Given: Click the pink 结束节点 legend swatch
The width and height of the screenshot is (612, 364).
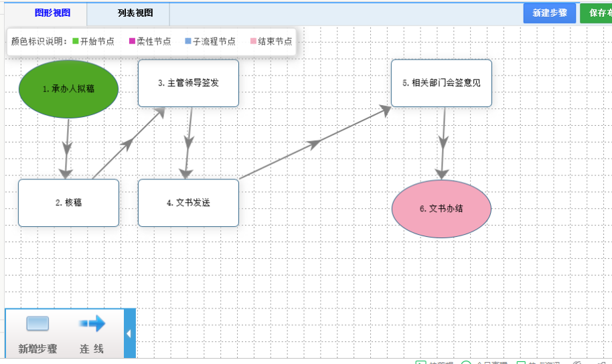Looking at the screenshot, I should point(253,41).
